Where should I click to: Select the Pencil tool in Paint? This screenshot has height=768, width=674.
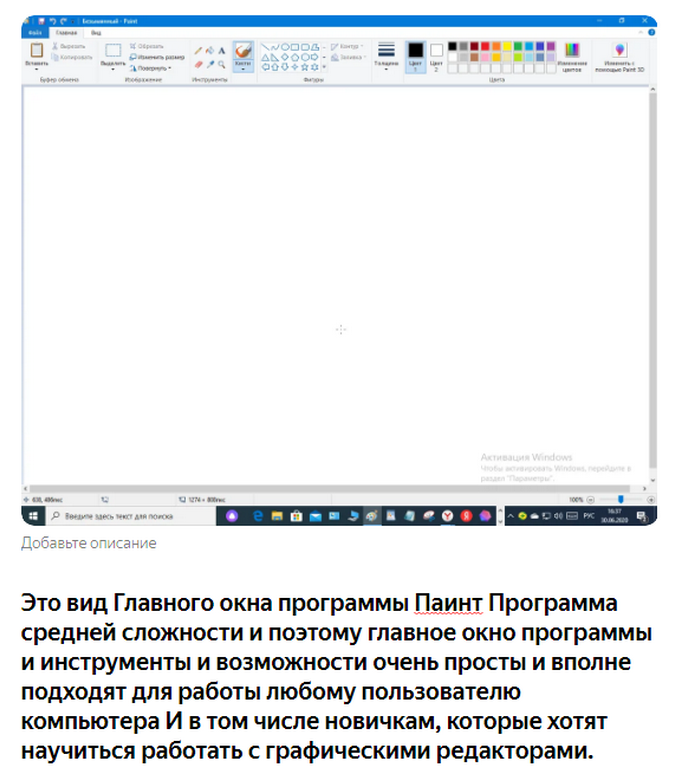198,50
